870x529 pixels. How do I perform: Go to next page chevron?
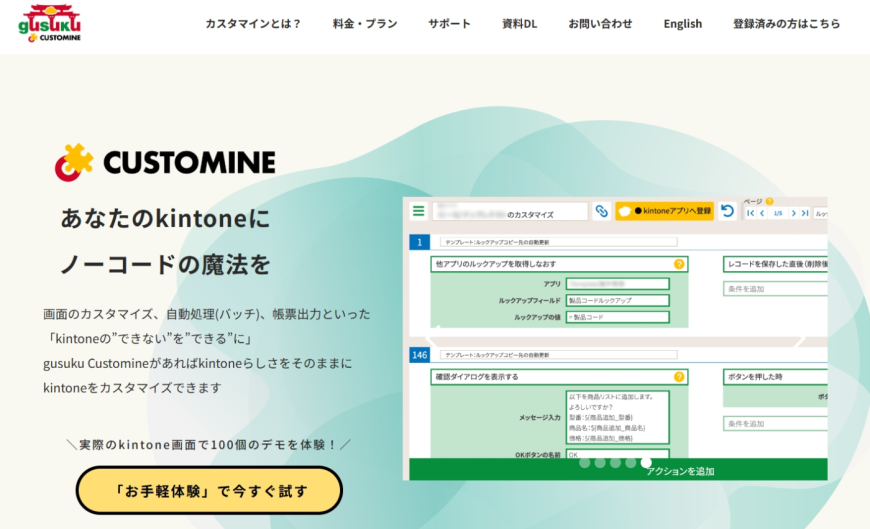click(793, 213)
